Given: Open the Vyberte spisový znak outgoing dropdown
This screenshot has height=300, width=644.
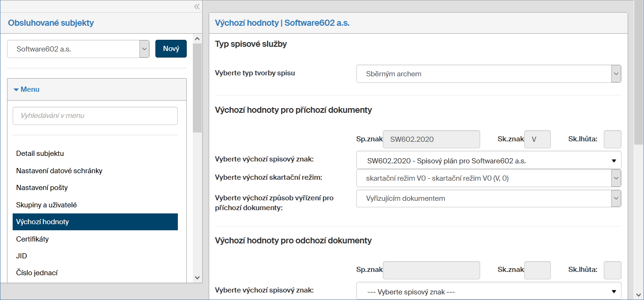Looking at the screenshot, I should tap(488, 292).
